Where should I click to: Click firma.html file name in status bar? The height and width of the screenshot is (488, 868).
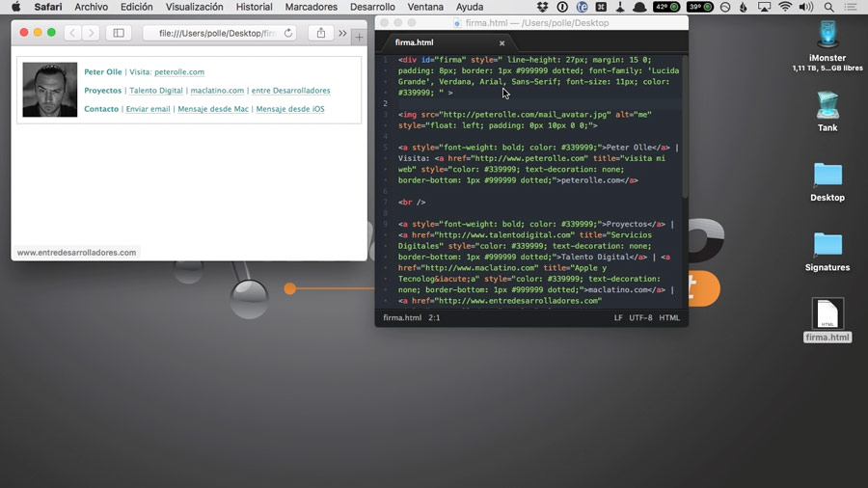tap(402, 317)
